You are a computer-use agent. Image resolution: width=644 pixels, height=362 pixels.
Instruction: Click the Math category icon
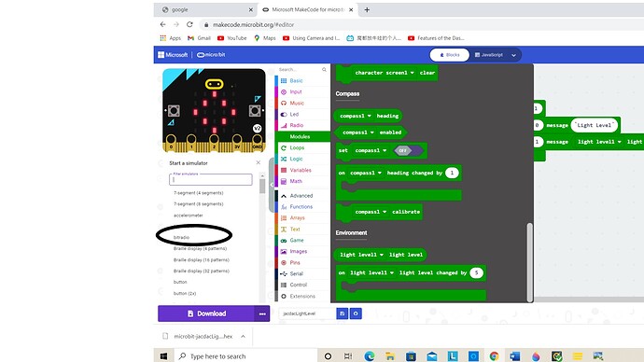(x=284, y=181)
